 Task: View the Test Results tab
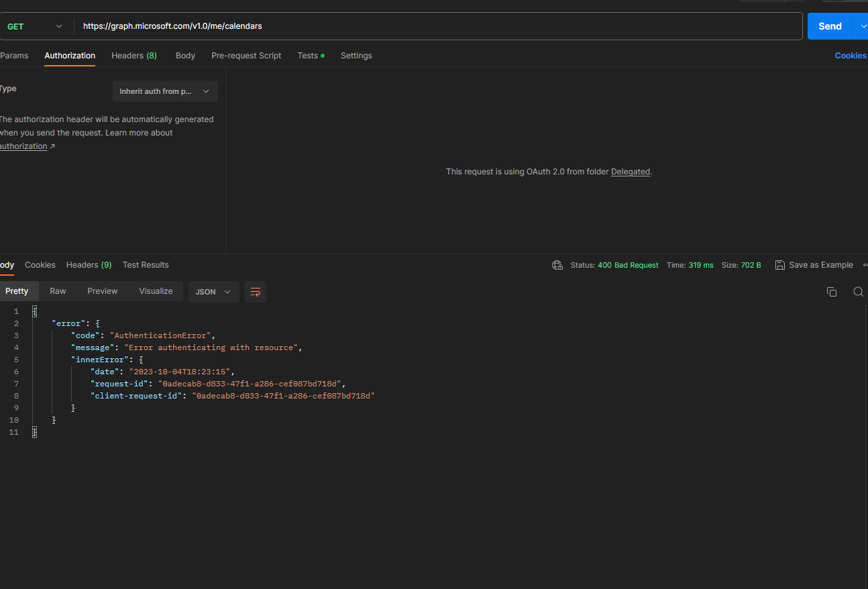tap(146, 264)
